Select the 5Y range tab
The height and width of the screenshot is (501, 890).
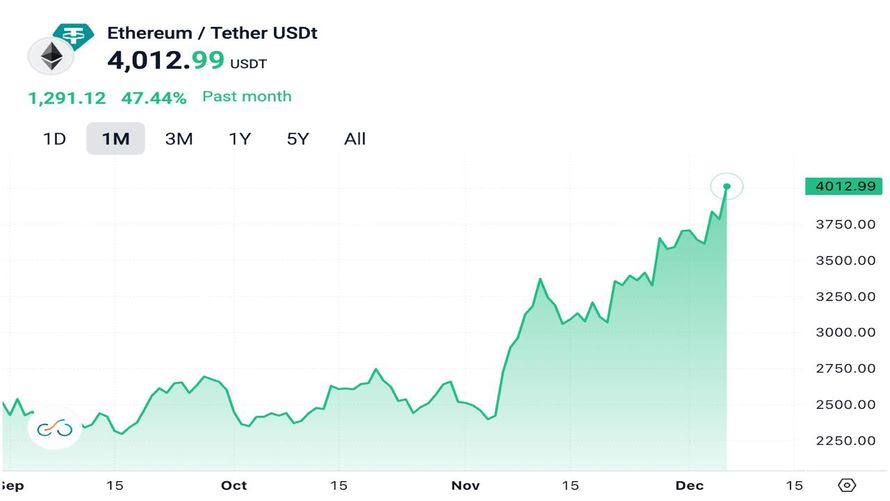(x=298, y=139)
